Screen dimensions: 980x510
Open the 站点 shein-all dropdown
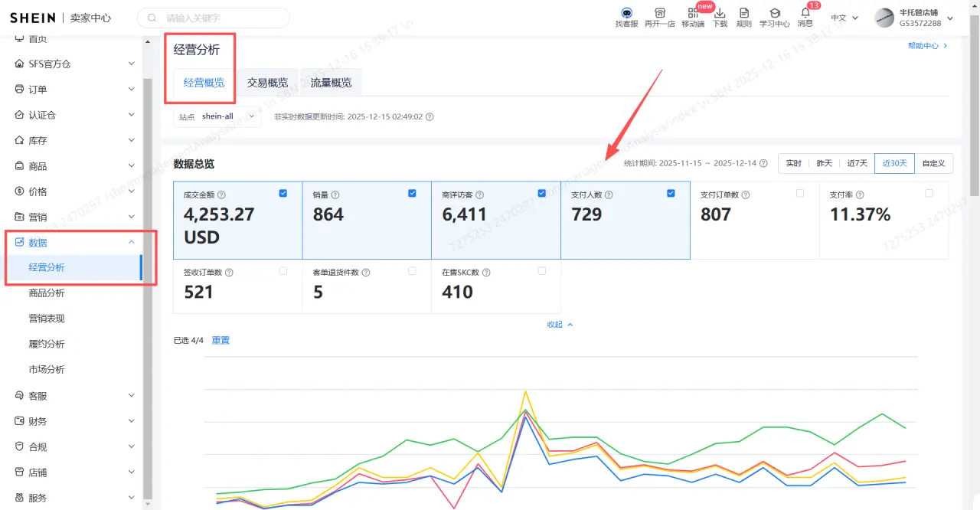pyautogui.click(x=218, y=116)
